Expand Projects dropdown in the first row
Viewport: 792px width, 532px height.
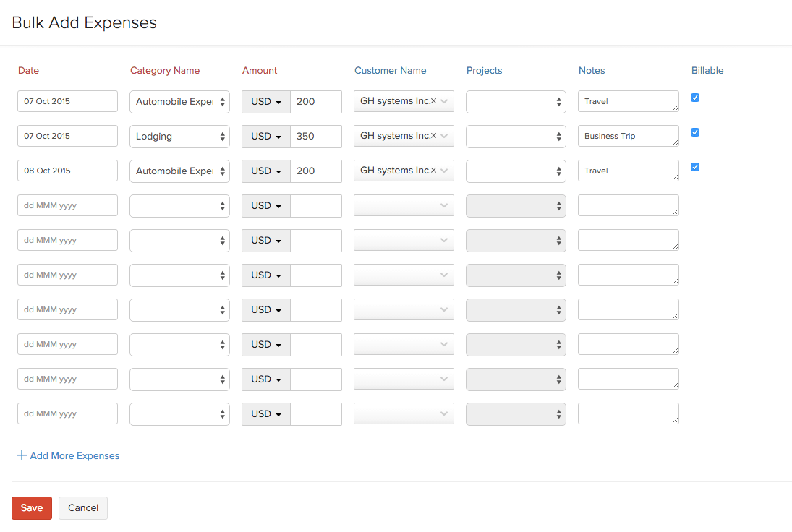516,102
